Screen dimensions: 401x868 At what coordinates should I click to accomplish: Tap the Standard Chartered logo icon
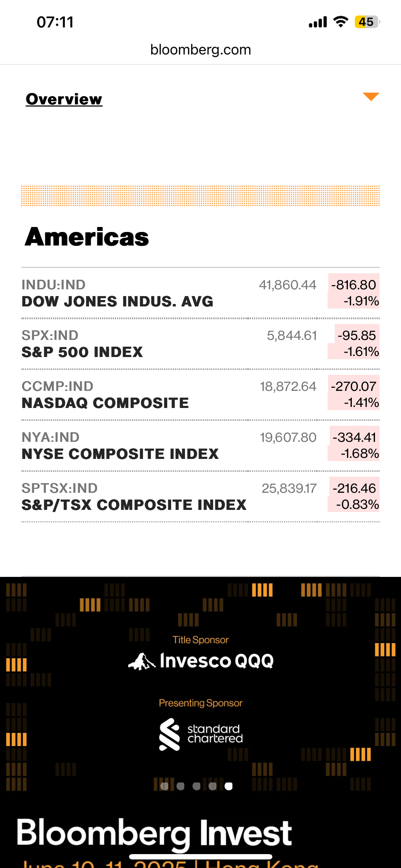[x=170, y=734]
